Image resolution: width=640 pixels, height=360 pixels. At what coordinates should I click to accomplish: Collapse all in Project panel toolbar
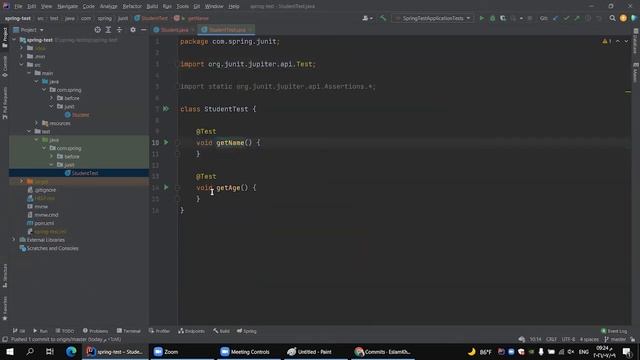pyautogui.click(x=119, y=30)
